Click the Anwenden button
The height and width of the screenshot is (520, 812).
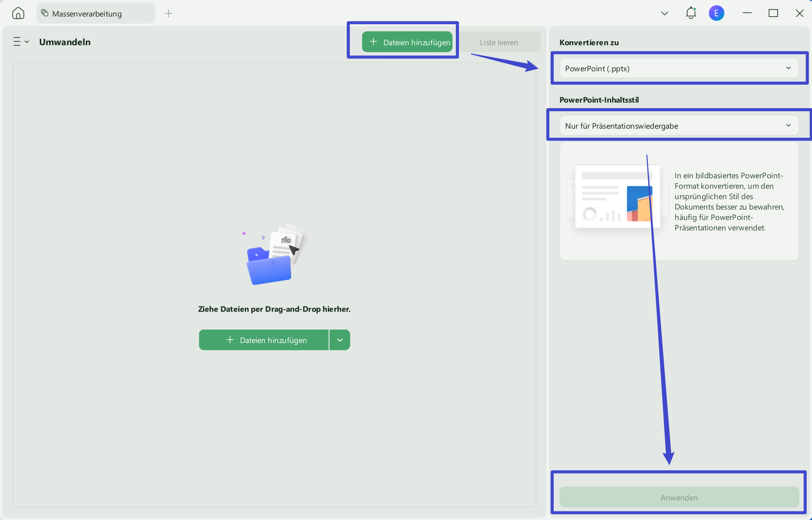click(x=679, y=497)
